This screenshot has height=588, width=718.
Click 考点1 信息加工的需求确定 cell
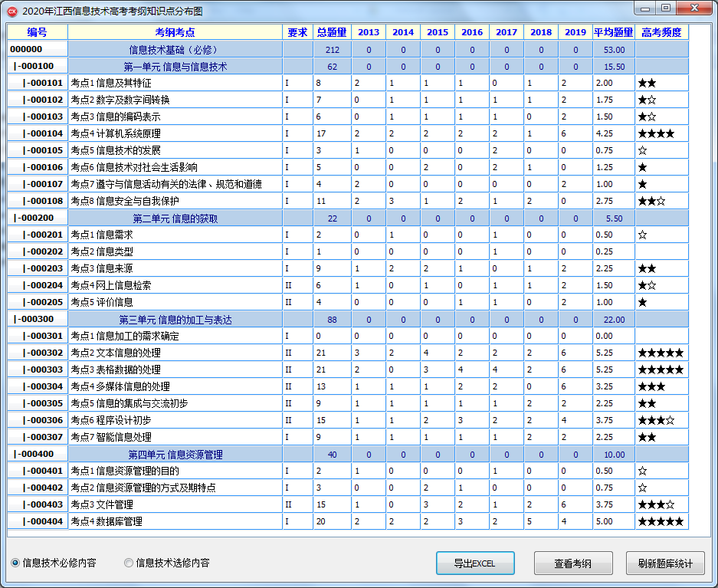[175, 336]
